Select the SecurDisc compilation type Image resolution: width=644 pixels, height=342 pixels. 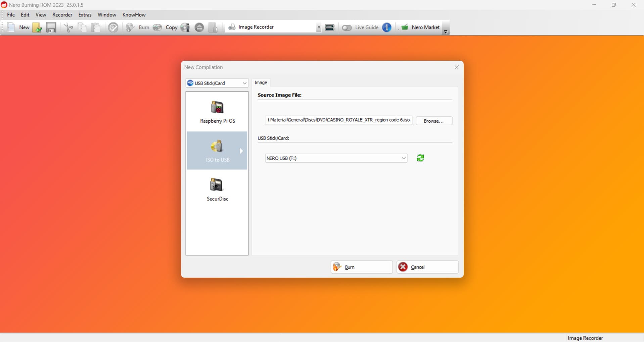(217, 189)
